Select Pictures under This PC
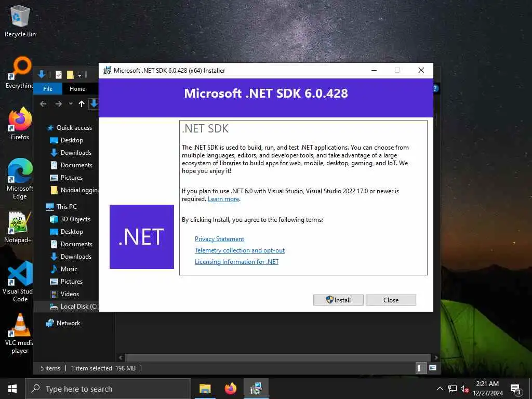Screen dimensions: 532x399 click(x=66, y=282)
